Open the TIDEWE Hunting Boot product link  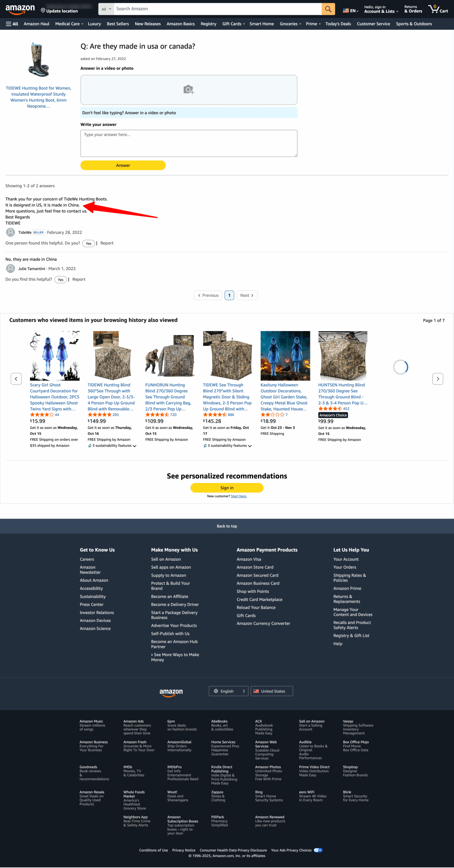[38, 97]
